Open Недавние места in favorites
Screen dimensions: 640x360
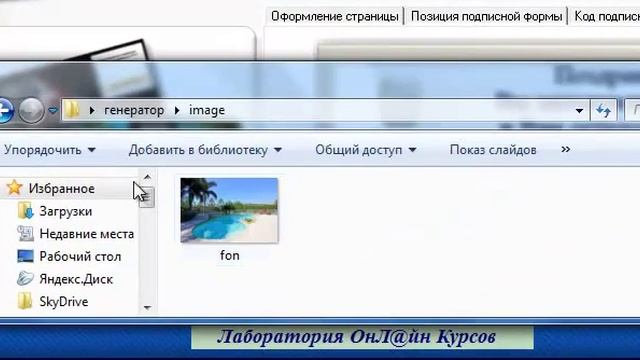click(87, 234)
